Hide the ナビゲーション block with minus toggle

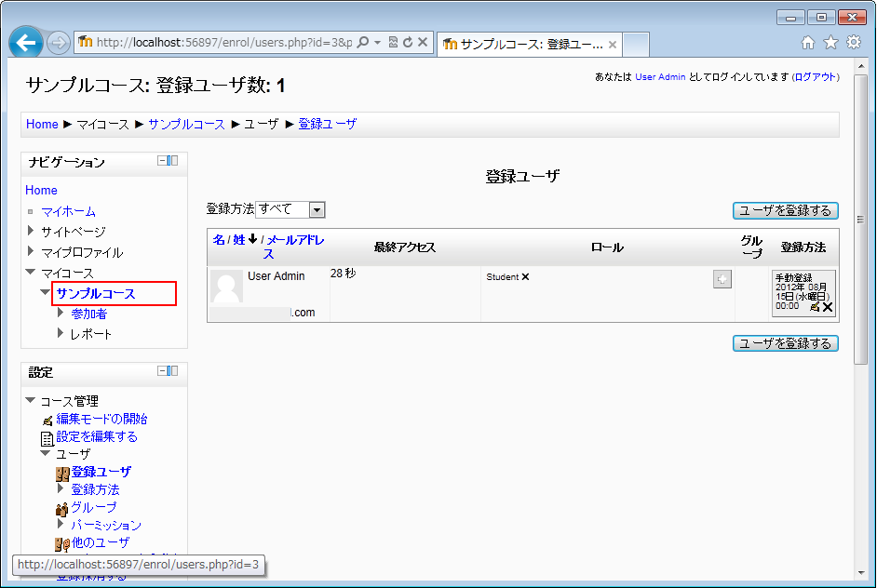[162, 161]
